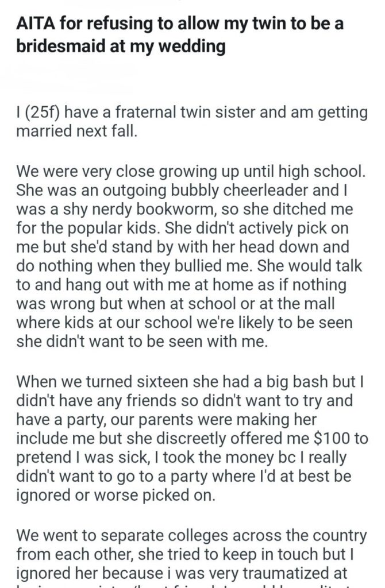This screenshot has width=385, height=588.
Task: Click the blurred author area below the title
Action: [75, 72]
